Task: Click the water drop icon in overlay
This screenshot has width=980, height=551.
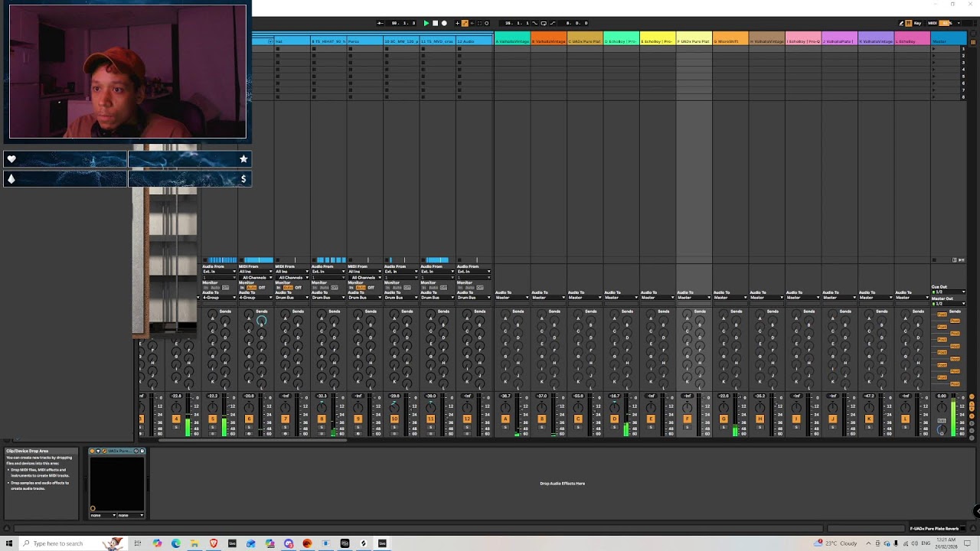Action: pos(11,179)
